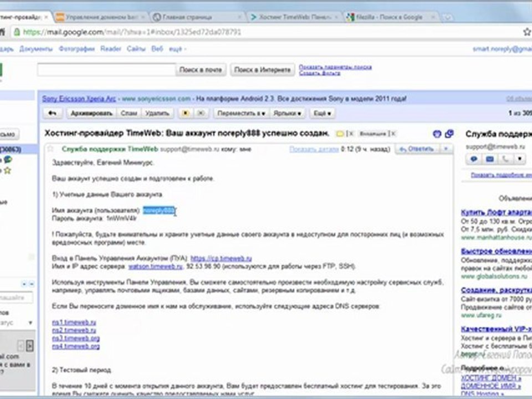Image resolution: width=532 pixels, height=399 pixels.
Task: Click the Показать детали link
Action: [314, 149]
